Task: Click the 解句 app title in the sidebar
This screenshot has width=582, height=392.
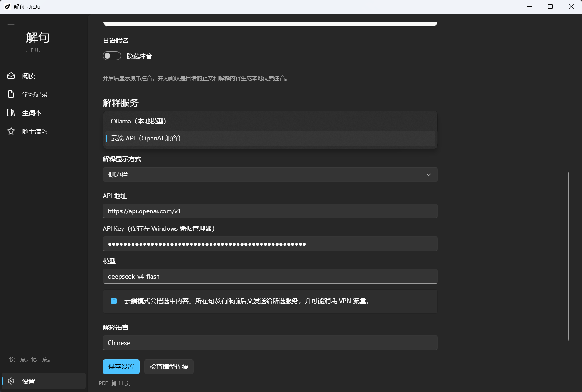Action: 38,37
